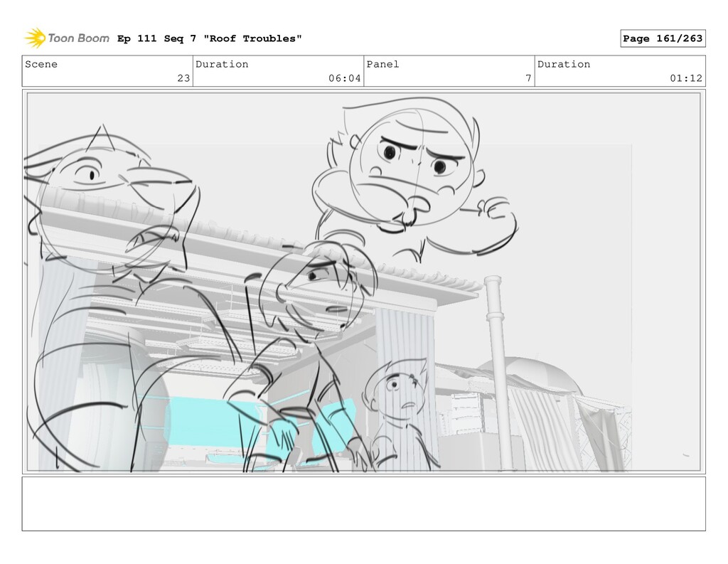Click the 'Page 161/263' box
This screenshot has height=564, width=728.
663,38
